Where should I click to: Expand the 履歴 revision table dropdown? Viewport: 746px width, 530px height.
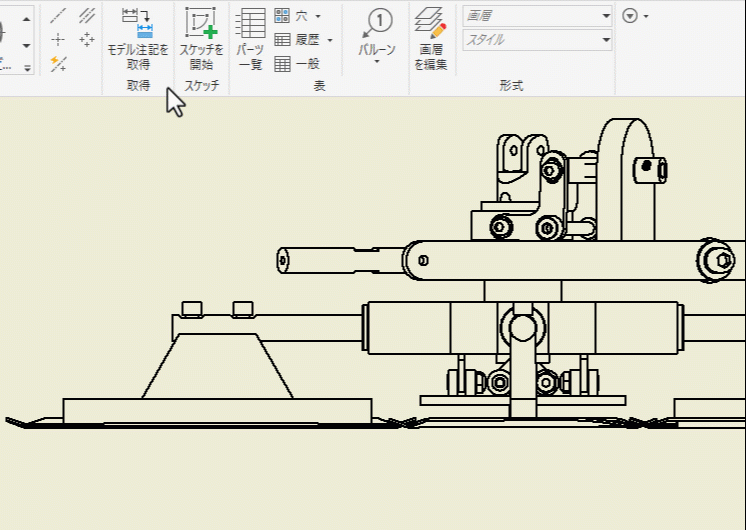(330, 41)
